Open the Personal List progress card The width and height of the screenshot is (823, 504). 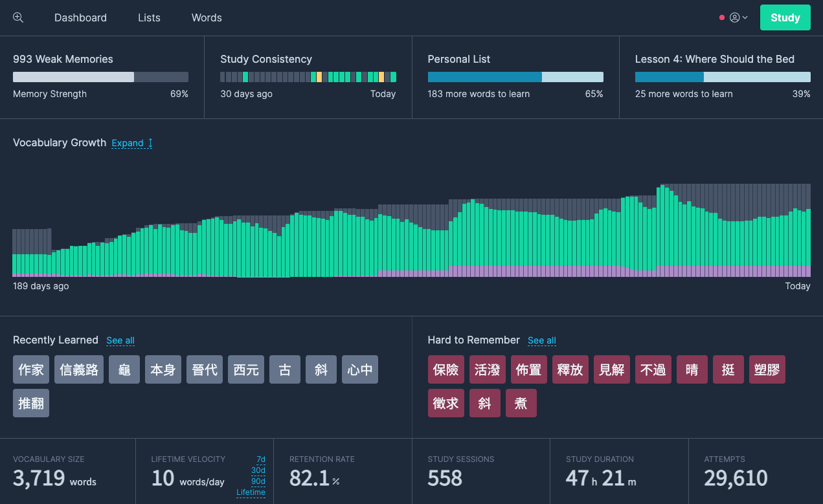515,77
